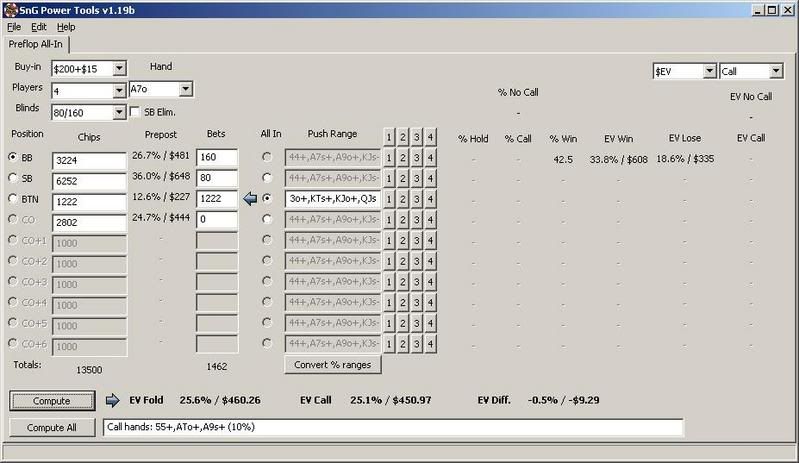Click the SB chips field showing 6252
Screen dimensions: 799x463
pyautogui.click(x=89, y=181)
